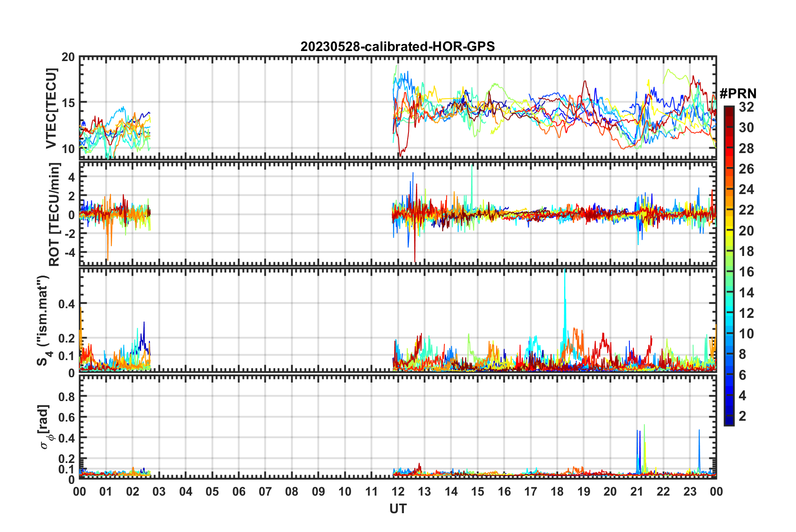Viewport: 796px width, 532px height.
Task: Click colorbar tick label 22
Action: (746, 210)
